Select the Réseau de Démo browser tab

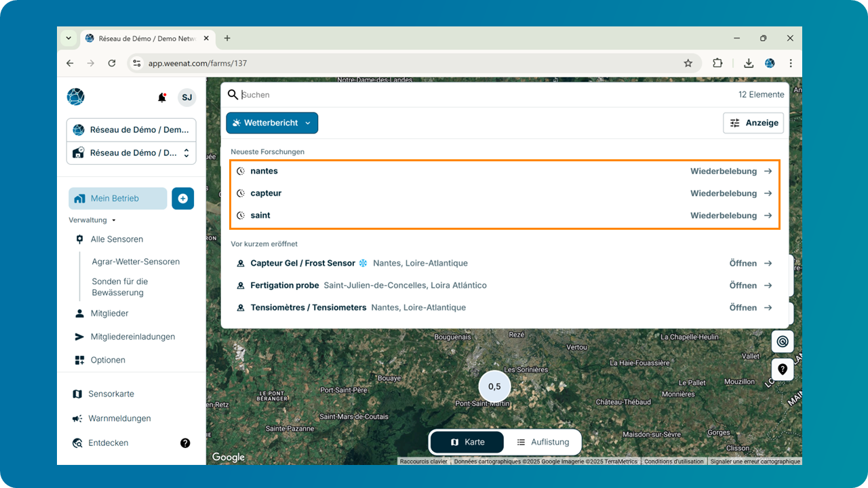pos(147,39)
